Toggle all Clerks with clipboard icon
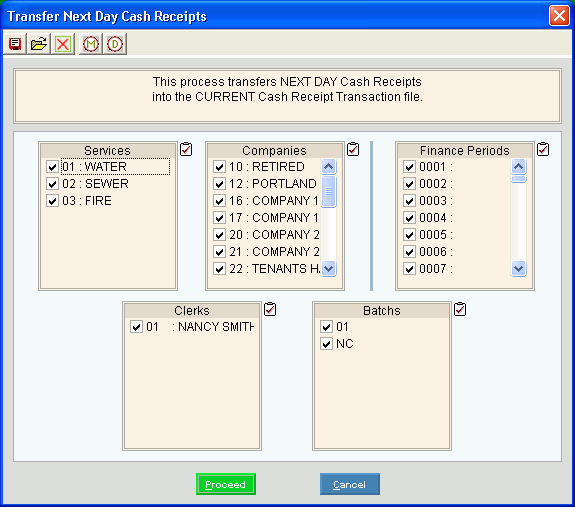This screenshot has height=507, width=575. pyautogui.click(x=270, y=309)
